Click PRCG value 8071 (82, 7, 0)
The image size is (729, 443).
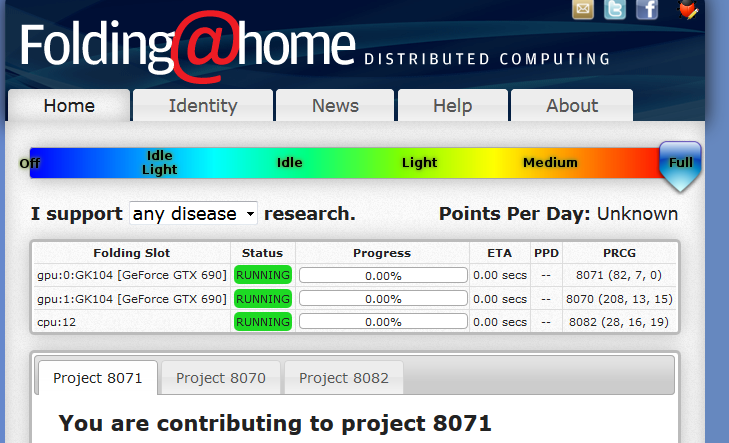pos(619,275)
